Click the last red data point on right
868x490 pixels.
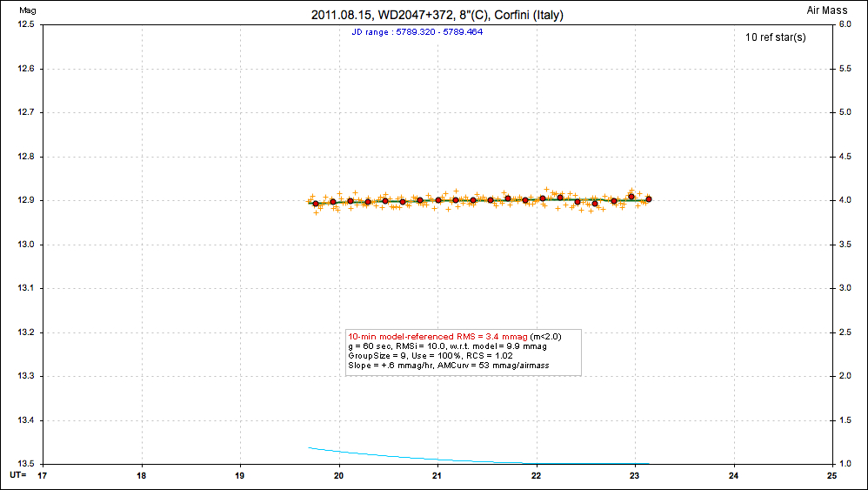pyautogui.click(x=649, y=199)
